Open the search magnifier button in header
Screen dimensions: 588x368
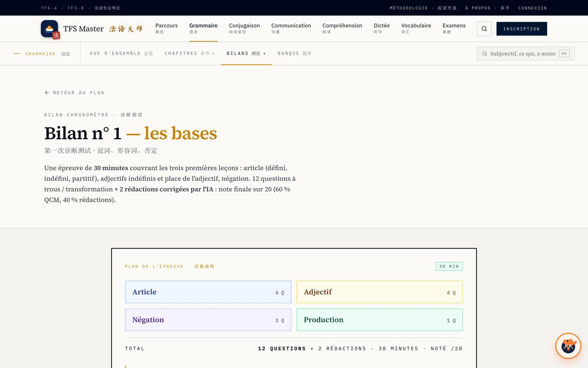[x=484, y=29]
